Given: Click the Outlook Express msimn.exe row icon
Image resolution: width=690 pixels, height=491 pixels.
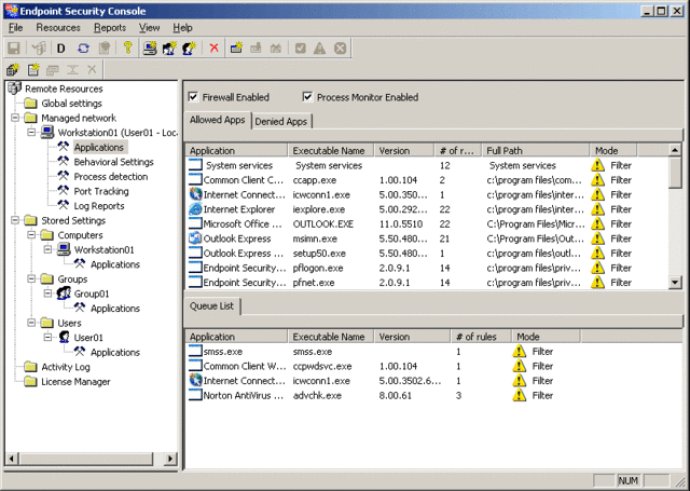Looking at the screenshot, I should pos(195,238).
